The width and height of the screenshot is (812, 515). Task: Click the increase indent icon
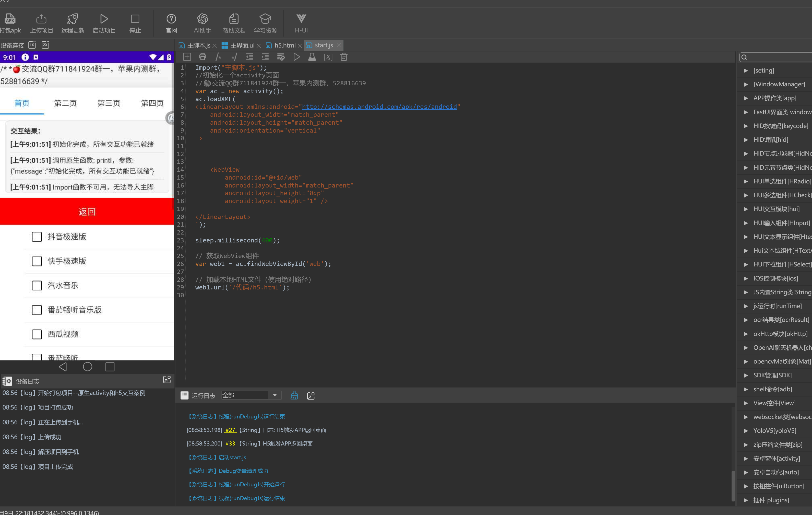tap(265, 57)
